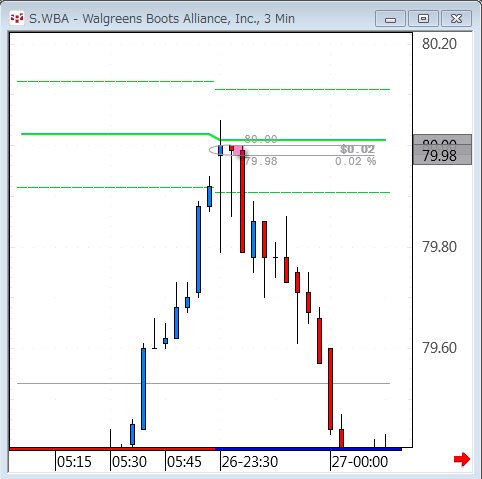Viewport: 482px width, 479px height.
Task: Click the 05:30 time axis label
Action: point(129,462)
